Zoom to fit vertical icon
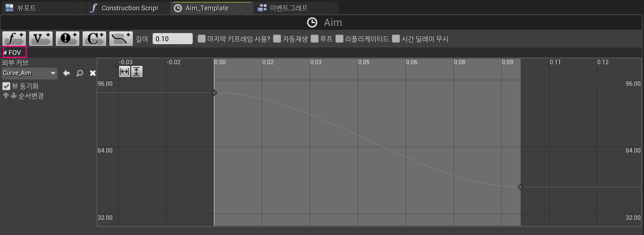 137,72
